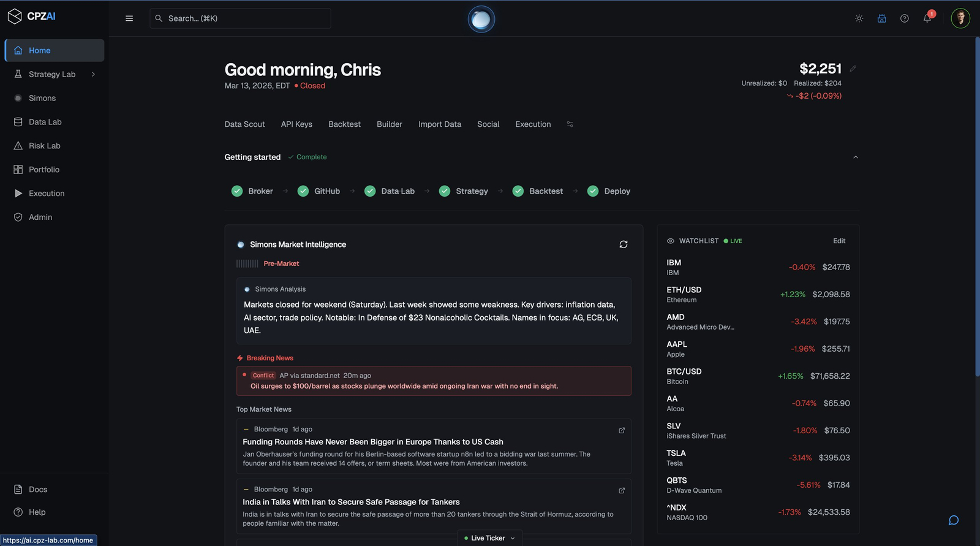980x546 pixels.
Task: Open Risk Lab in the sidebar
Action: pos(45,146)
